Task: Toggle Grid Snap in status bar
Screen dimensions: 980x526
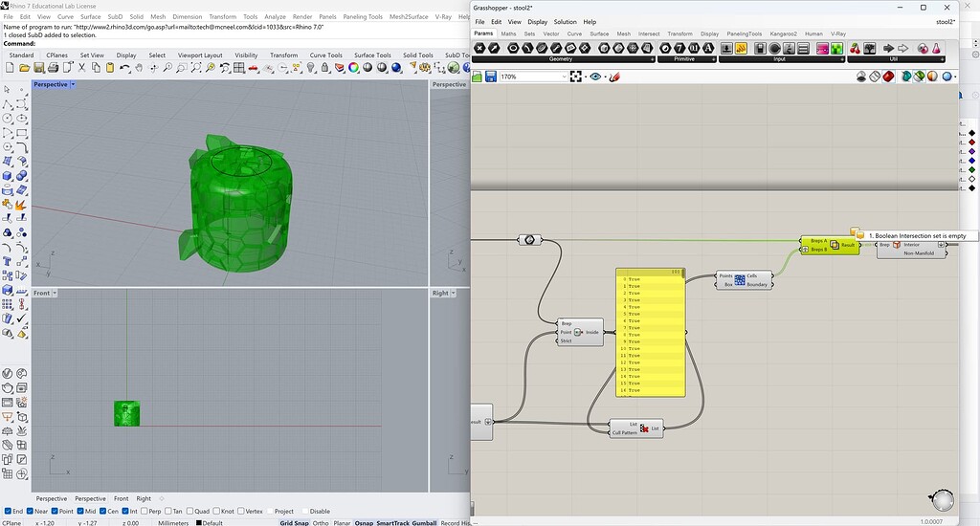Action: [x=294, y=523]
